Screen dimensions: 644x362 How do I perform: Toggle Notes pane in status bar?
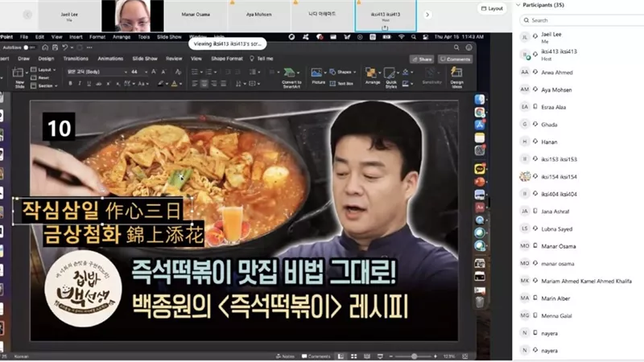coord(285,356)
